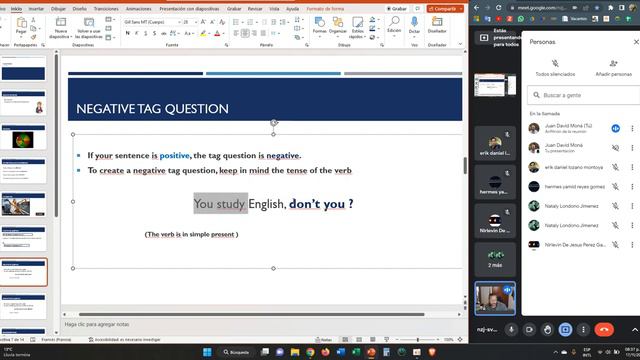The height and width of the screenshot is (360, 640).
Task: Start Dictar microphone dictation
Action: [414, 22]
